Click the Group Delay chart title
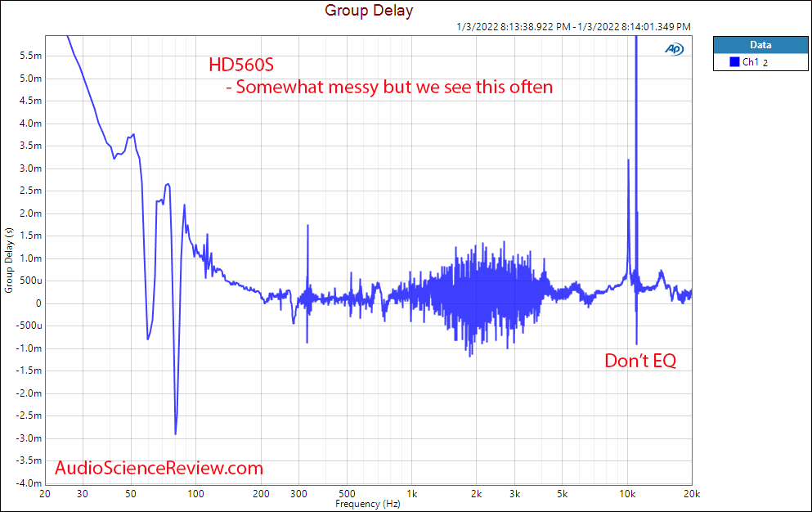The height and width of the screenshot is (512, 812). point(369,11)
